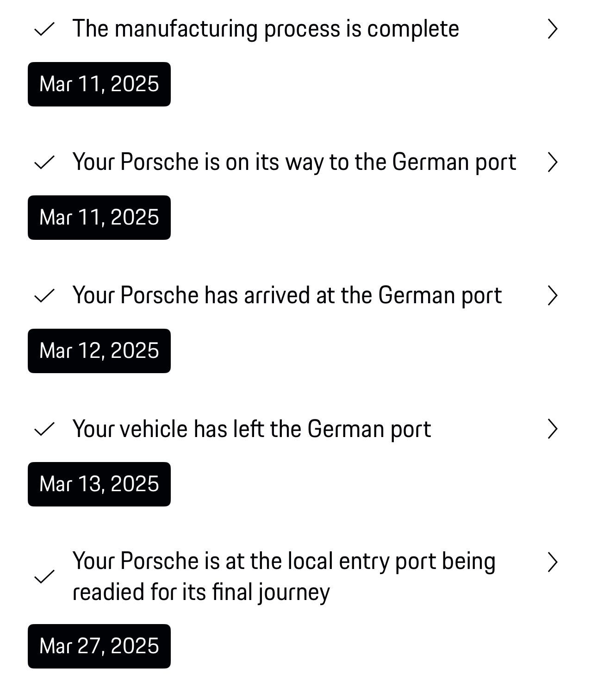Click checkmark next to on its way to German port
597x700 pixels.
(44, 162)
